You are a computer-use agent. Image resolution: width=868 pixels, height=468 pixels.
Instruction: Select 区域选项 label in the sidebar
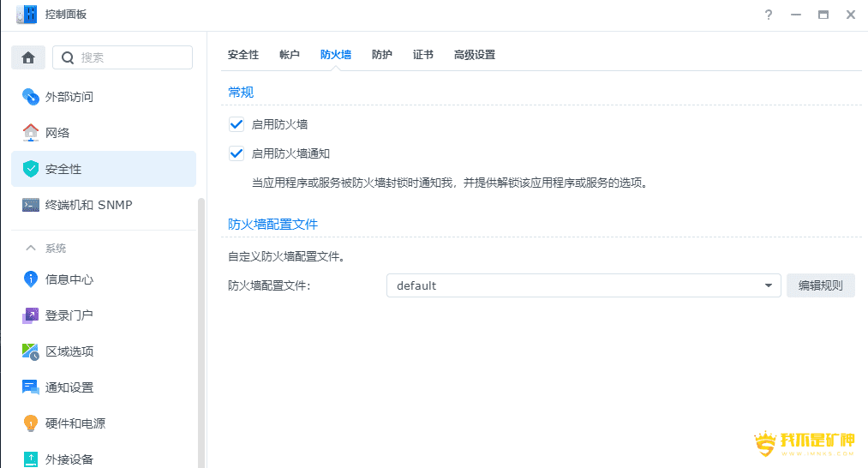point(69,351)
